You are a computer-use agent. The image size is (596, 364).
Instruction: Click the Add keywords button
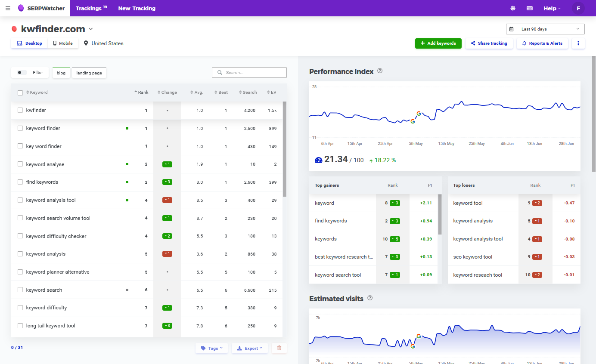pos(438,43)
